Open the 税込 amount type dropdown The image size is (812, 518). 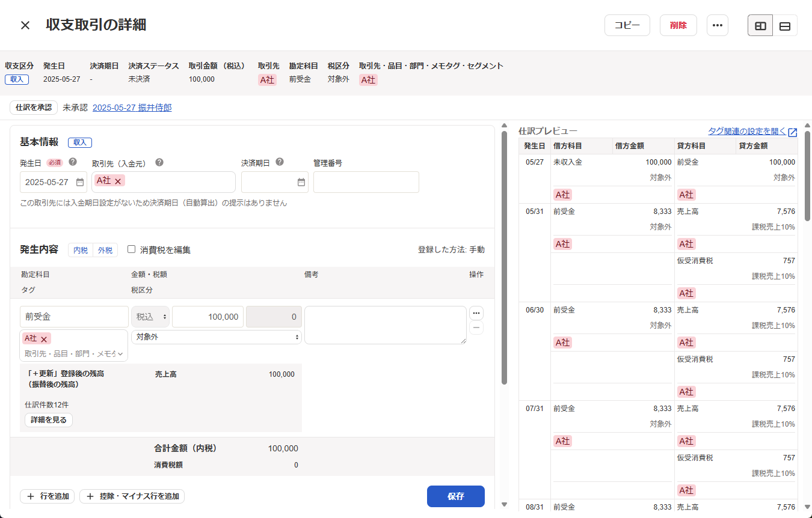click(150, 317)
